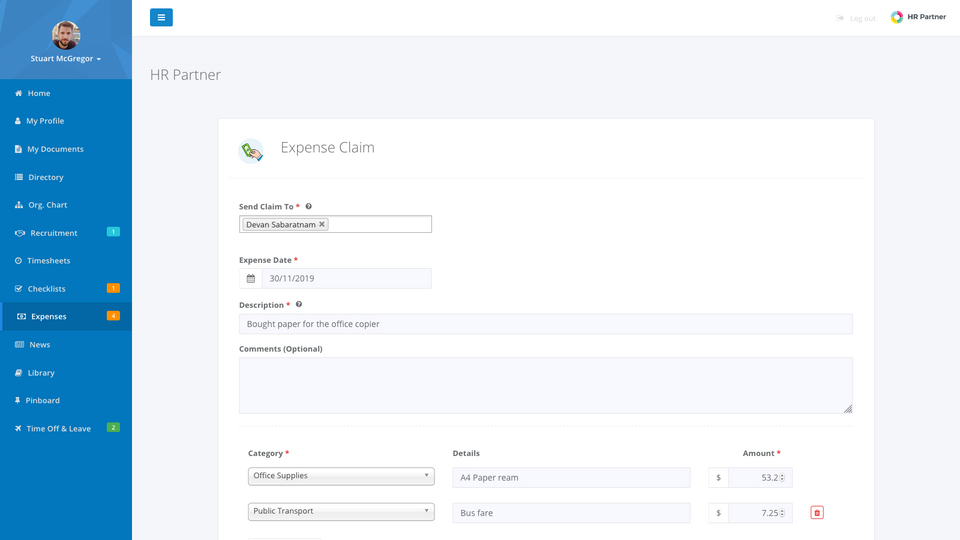960x540 pixels.
Task: Click the log out arrow icon
Action: pos(840,18)
